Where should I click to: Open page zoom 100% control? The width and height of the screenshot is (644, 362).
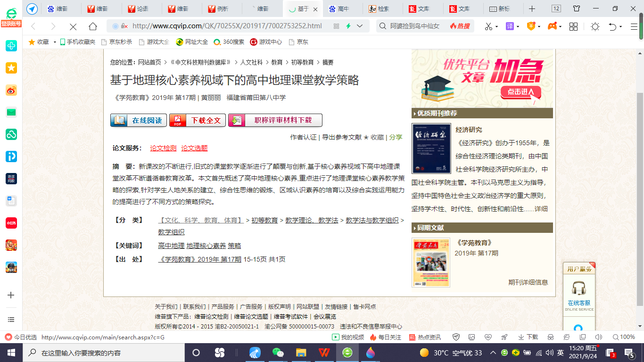(x=624, y=337)
